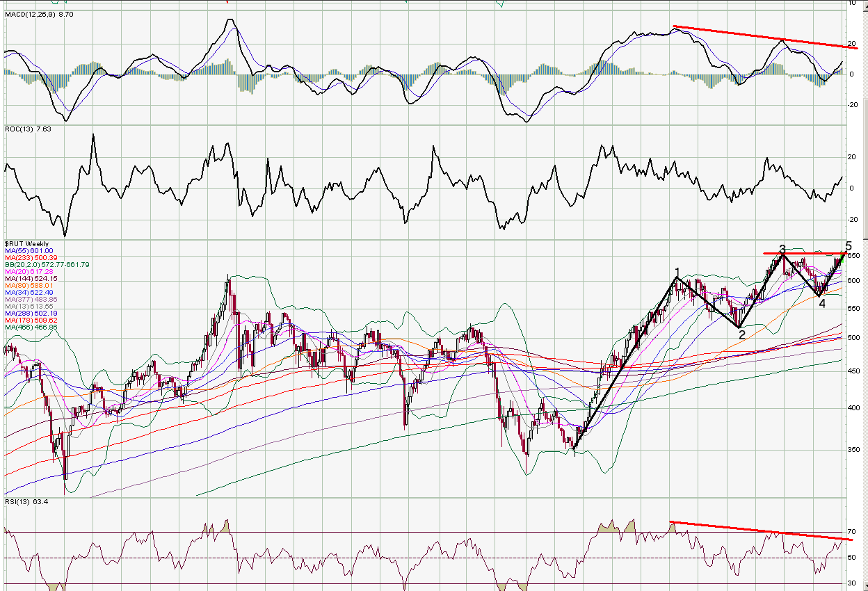Image resolution: width=868 pixels, height=591 pixels.
Task: Click the 30 level on RSI axis
Action: (851, 583)
